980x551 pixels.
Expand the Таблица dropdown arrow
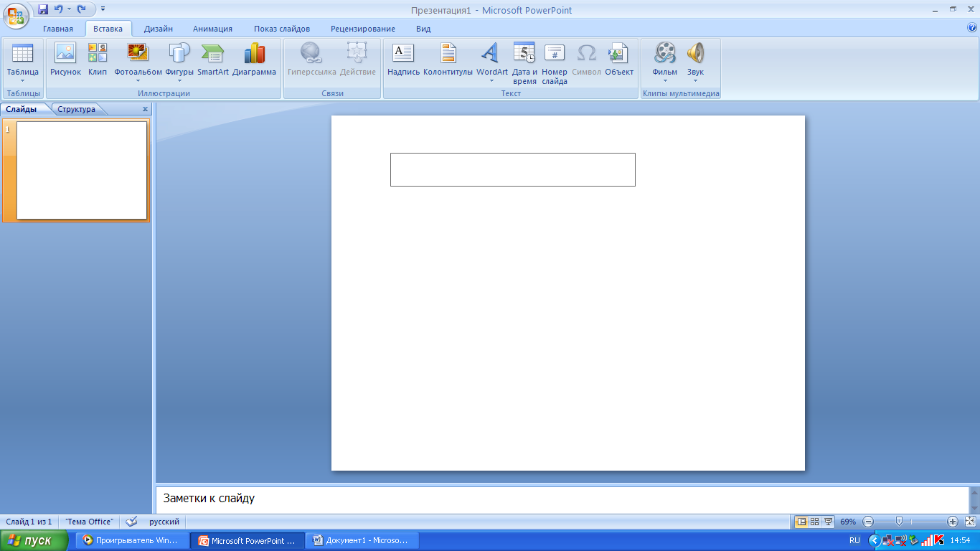pos(23,81)
